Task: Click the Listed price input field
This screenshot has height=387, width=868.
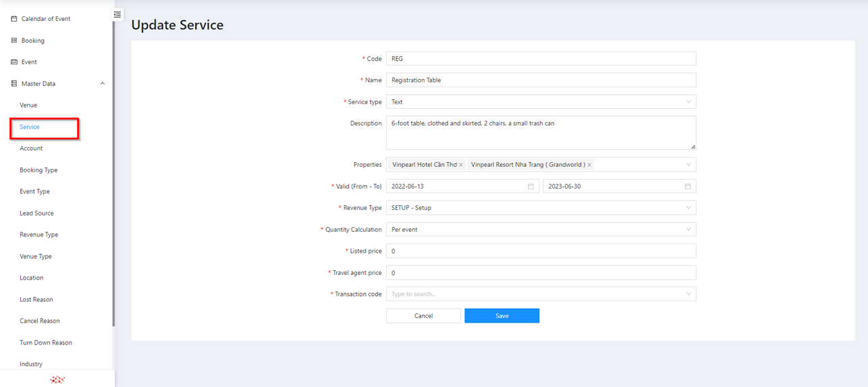Action: coord(541,251)
